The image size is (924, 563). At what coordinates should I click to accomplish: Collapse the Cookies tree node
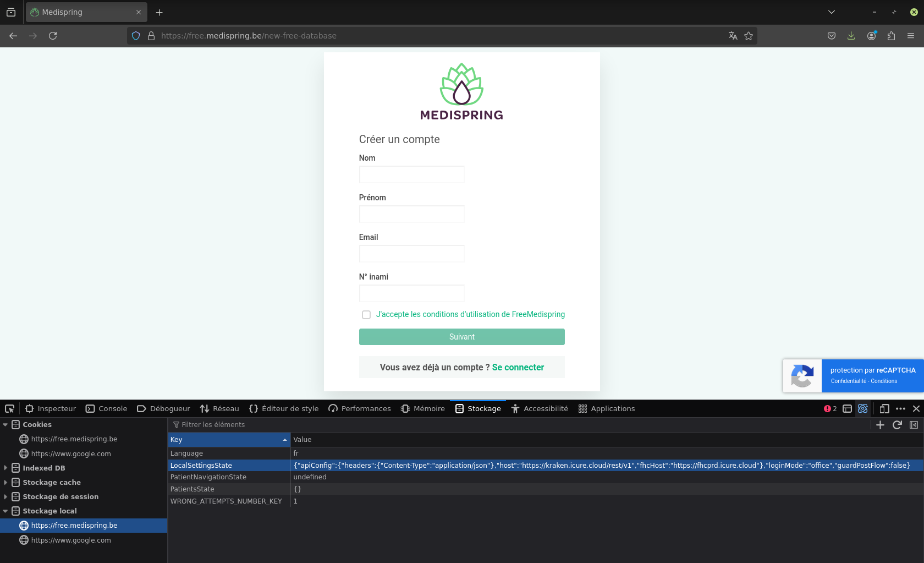[5, 425]
